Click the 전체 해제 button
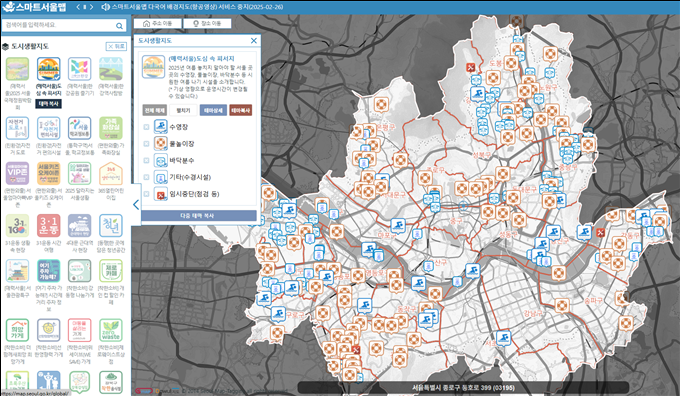The image size is (680, 396). point(154,110)
